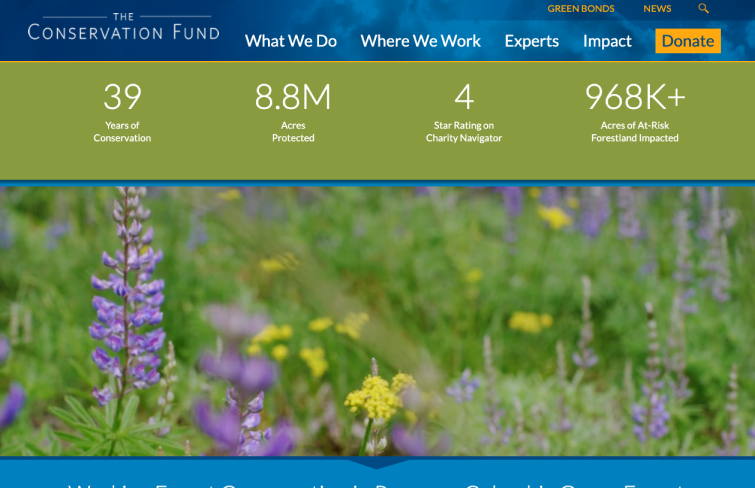Open the Impact menu item
Image resolution: width=755 pixels, height=488 pixels.
pos(607,41)
